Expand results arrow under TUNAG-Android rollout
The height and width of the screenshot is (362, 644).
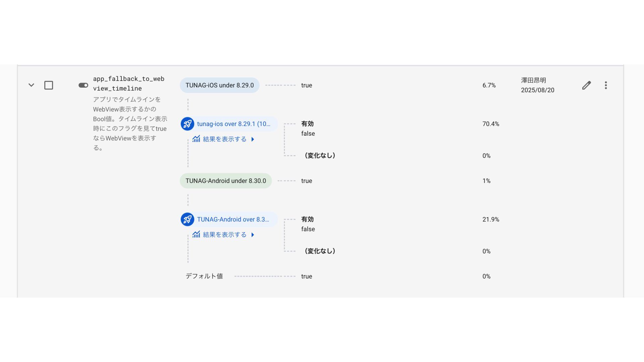253,234
